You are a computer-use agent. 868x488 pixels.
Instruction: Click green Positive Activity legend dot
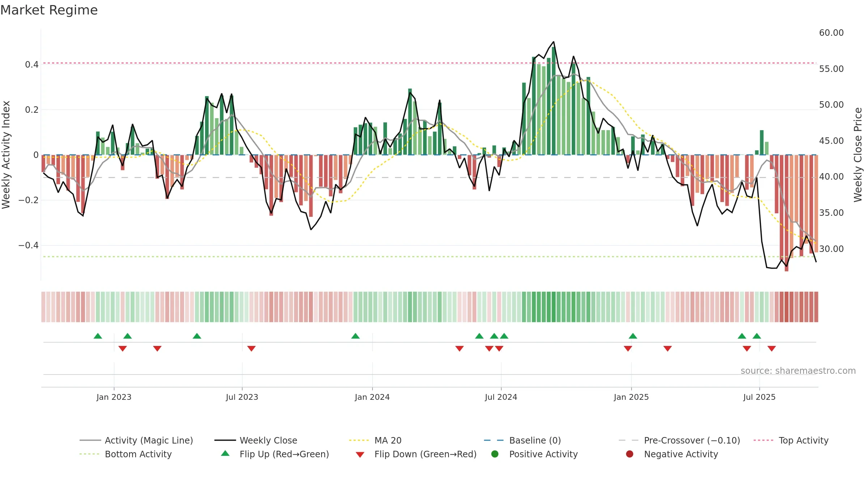pos(495,454)
